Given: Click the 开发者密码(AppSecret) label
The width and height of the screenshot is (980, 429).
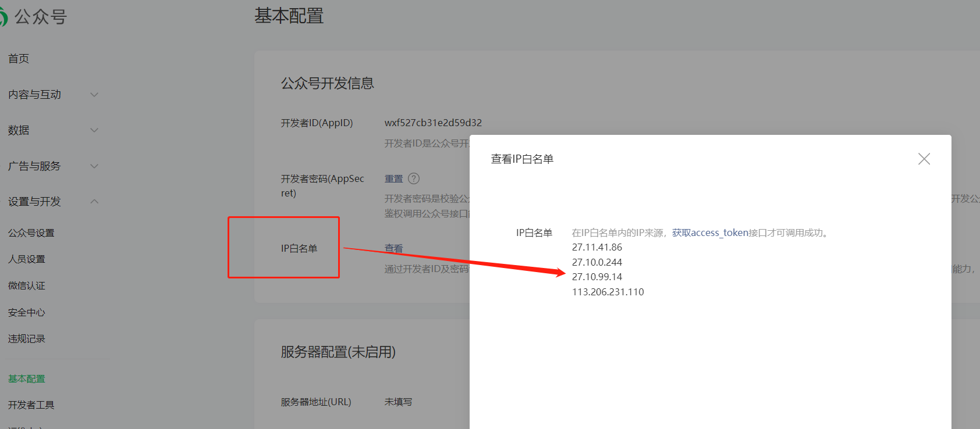Looking at the screenshot, I should tap(323, 185).
